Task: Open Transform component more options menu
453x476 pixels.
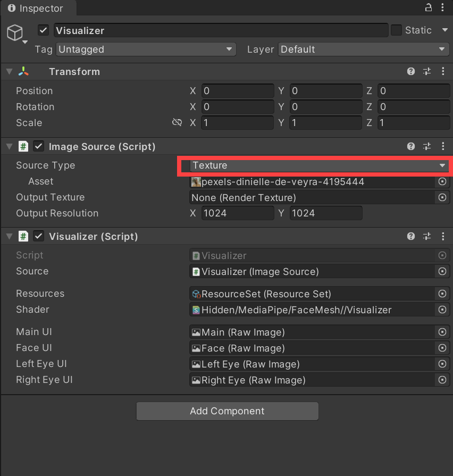Action: (443, 71)
